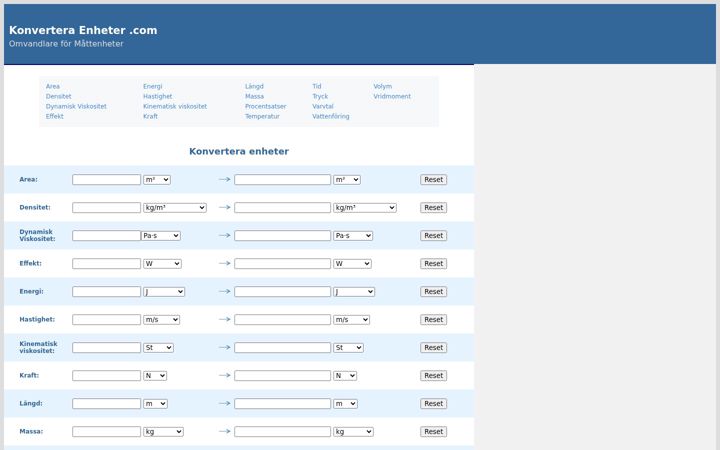Screen dimensions: 720x450
Task: Reset the Kinematisk viskositet row
Action: (x=433, y=348)
